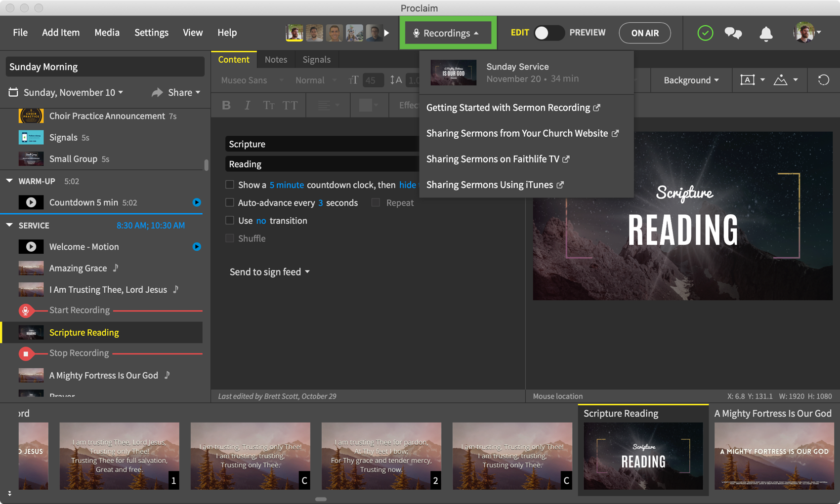
Task: Switch to the Signals tab
Action: pyautogui.click(x=316, y=59)
